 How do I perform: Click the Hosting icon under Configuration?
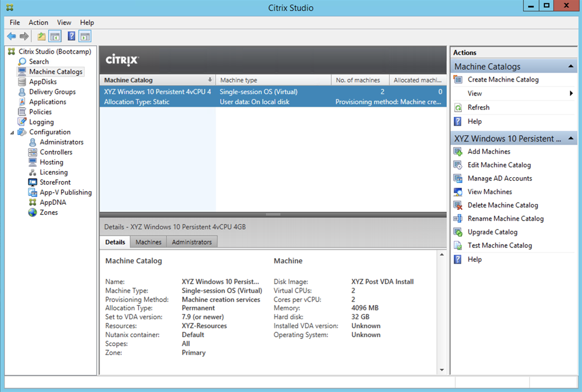pyautogui.click(x=32, y=162)
